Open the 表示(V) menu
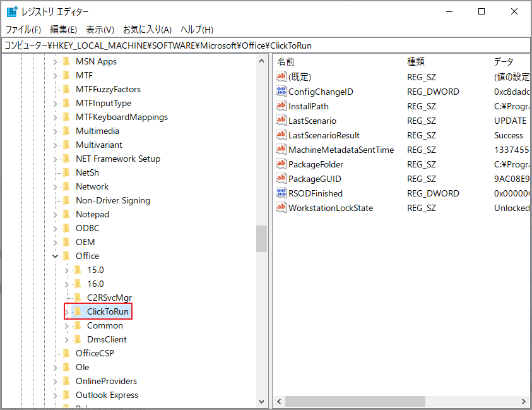This screenshot has height=410, width=532. (x=100, y=30)
